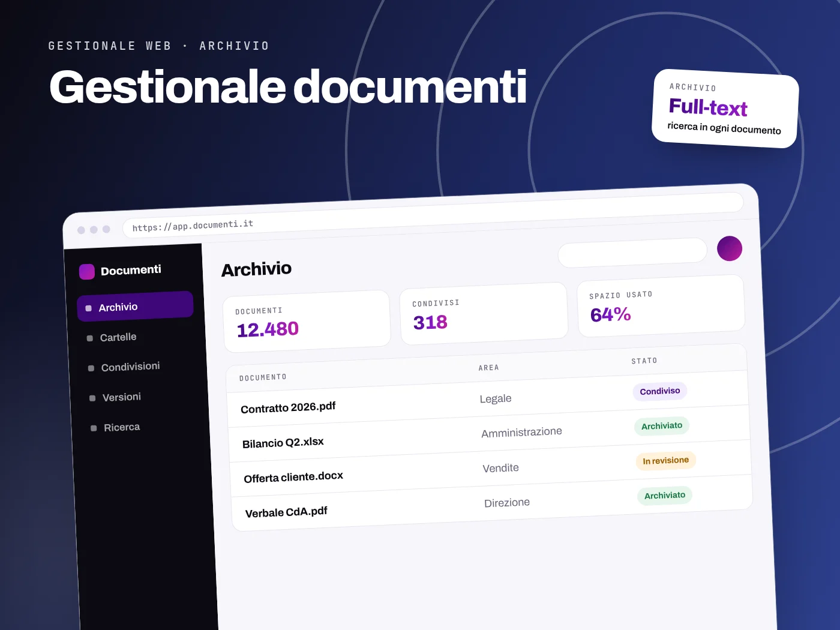Click the Condivisi 318 stat card
840x630 pixels.
click(484, 313)
